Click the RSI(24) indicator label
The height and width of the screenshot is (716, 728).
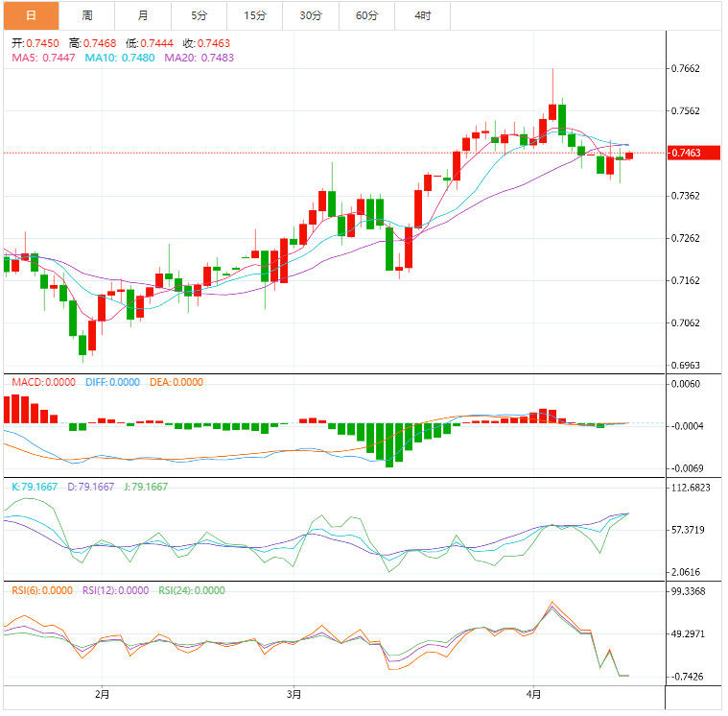(x=192, y=590)
